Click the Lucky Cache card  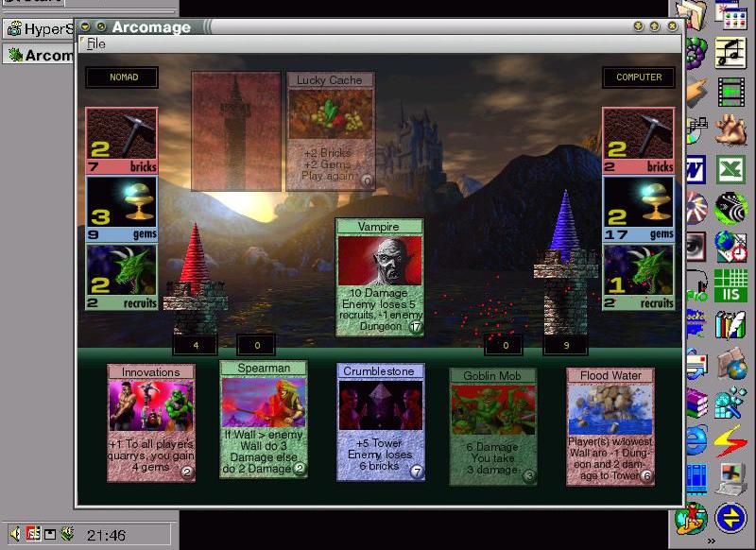pos(330,131)
